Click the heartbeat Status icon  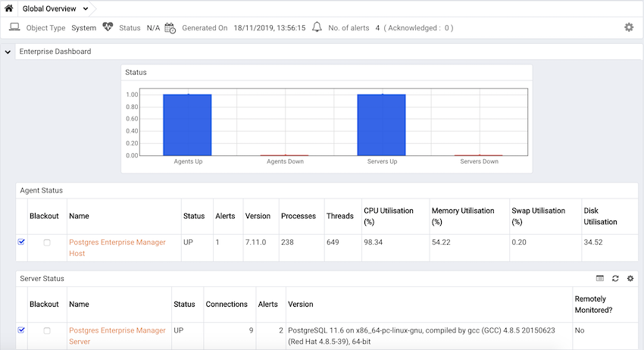pyautogui.click(x=108, y=27)
